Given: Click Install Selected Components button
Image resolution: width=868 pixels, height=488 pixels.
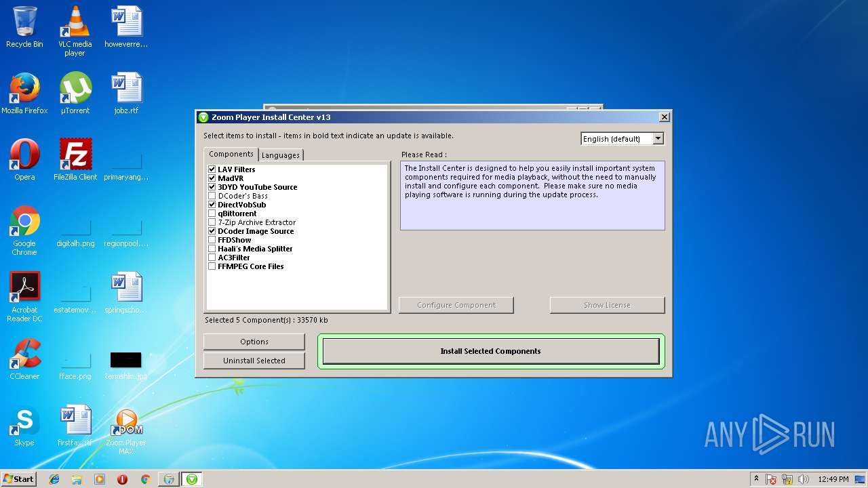Looking at the screenshot, I should 490,351.
